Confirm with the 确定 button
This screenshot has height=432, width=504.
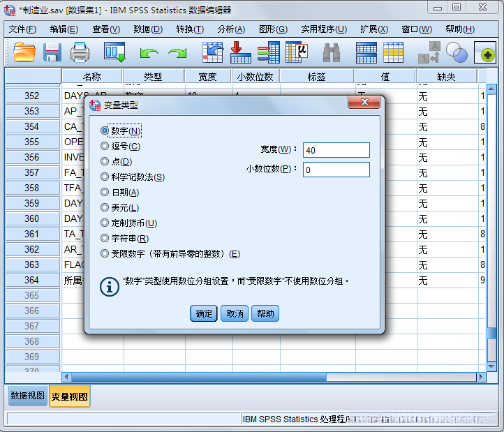(x=204, y=313)
